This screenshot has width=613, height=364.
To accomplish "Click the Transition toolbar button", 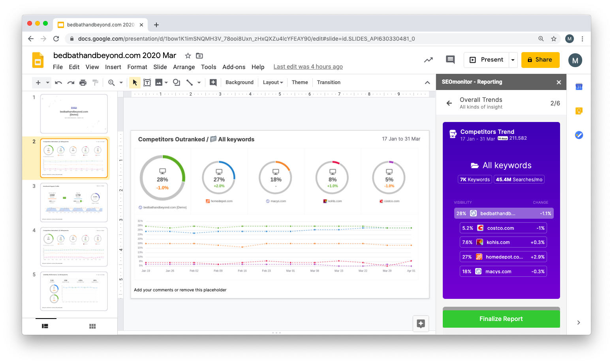I will pyautogui.click(x=329, y=83).
